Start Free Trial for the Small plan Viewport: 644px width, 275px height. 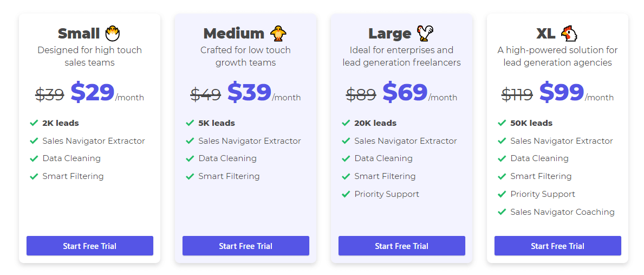(x=90, y=246)
